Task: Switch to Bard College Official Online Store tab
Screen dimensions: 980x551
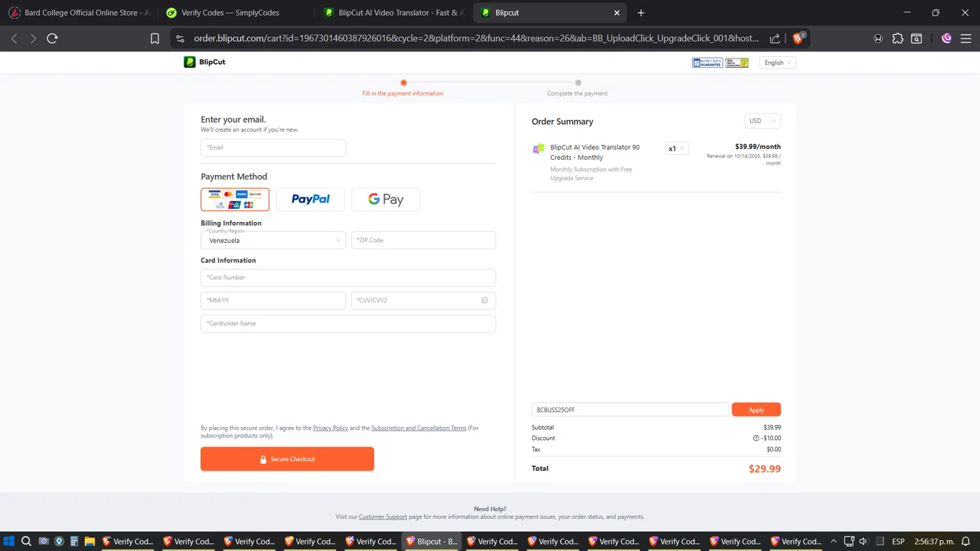Action: 79,12
